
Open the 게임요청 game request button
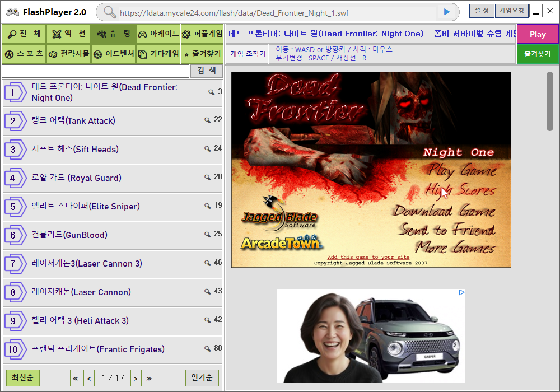point(511,11)
